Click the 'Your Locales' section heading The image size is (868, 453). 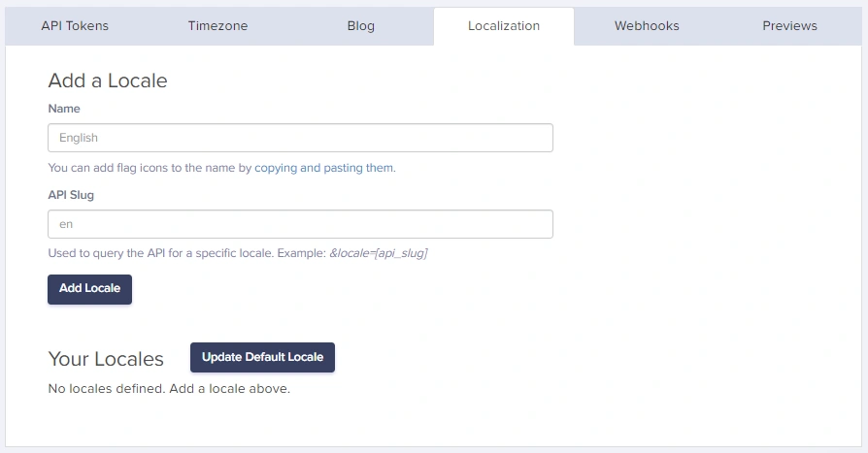point(106,359)
